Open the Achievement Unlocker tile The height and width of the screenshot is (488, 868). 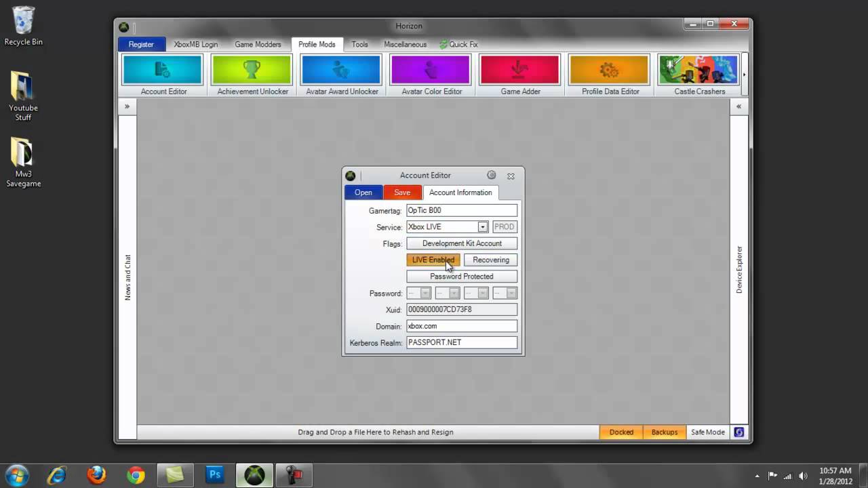click(x=252, y=75)
